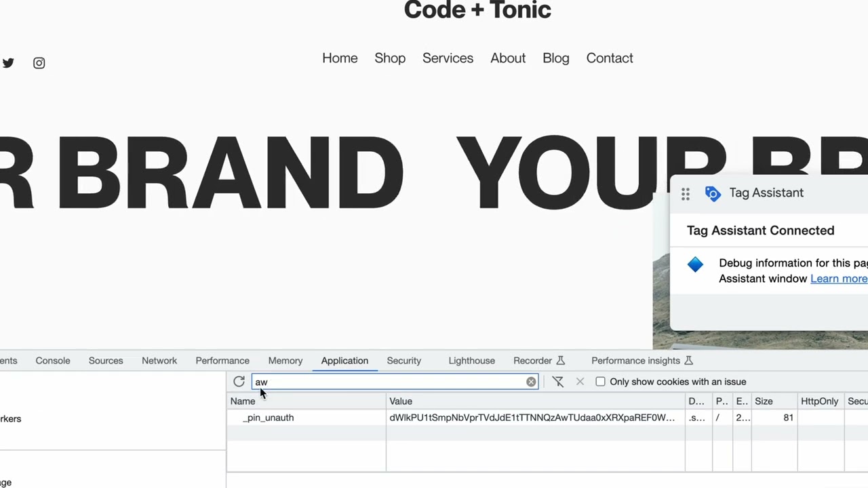The height and width of the screenshot is (488, 868).
Task: Select the Application tab
Action: (344, 361)
